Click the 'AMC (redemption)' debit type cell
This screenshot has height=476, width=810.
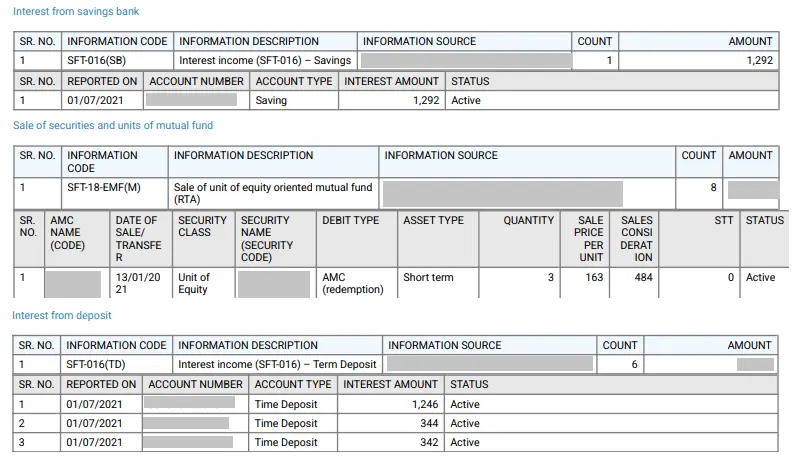353,283
